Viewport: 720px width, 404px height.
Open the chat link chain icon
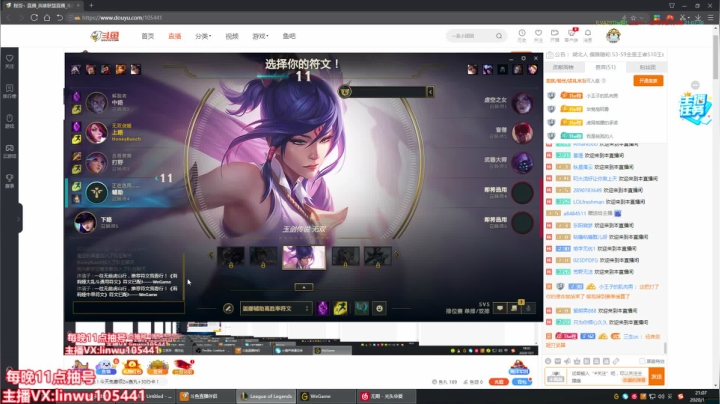(616, 361)
